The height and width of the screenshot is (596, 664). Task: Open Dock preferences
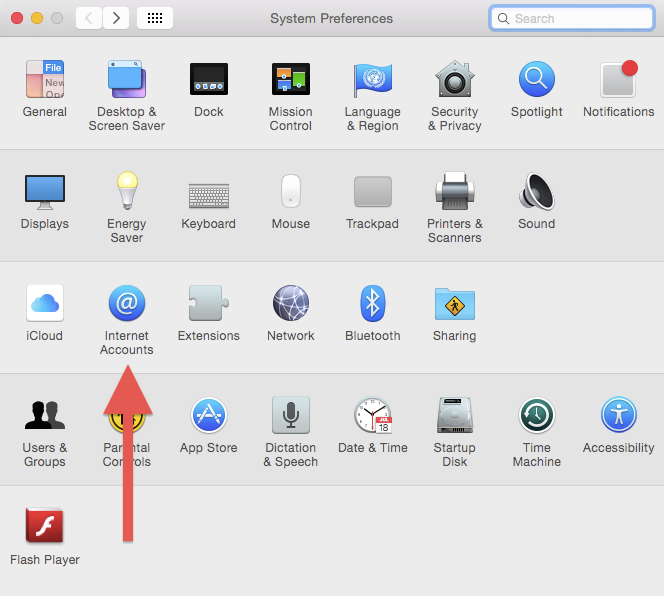[x=209, y=79]
